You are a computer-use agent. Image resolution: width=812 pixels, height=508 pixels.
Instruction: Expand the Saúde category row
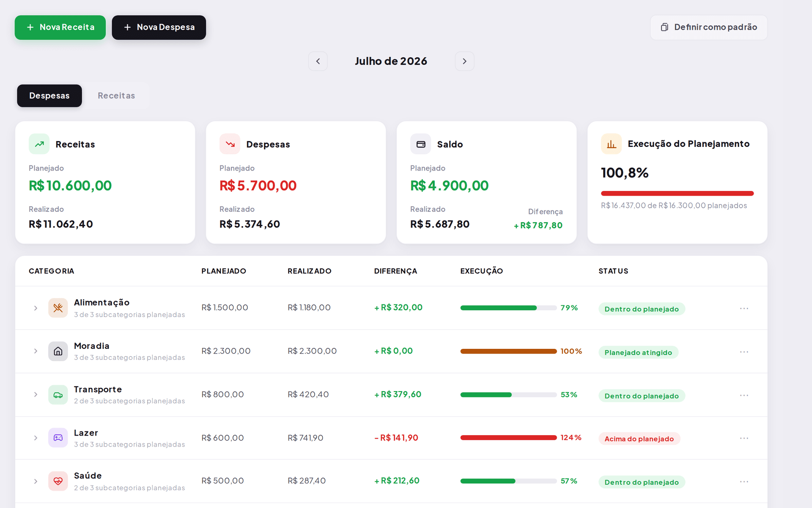(36, 481)
